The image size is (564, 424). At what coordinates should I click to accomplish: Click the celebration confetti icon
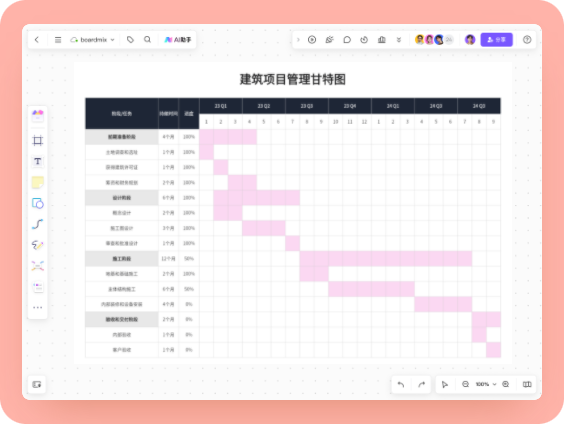(329, 40)
